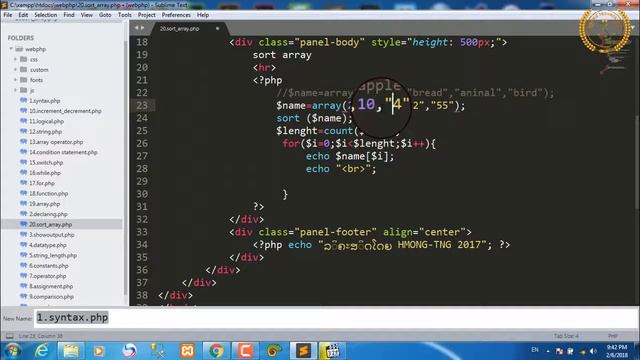This screenshot has height=360, width=640.
Task: Go to next tab with right arrow
Action: tap(142, 28)
